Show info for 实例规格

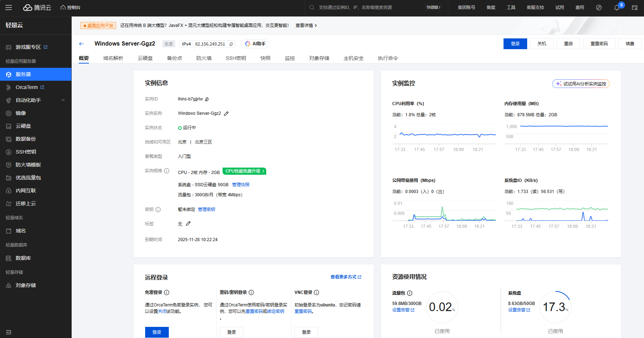coord(167,171)
